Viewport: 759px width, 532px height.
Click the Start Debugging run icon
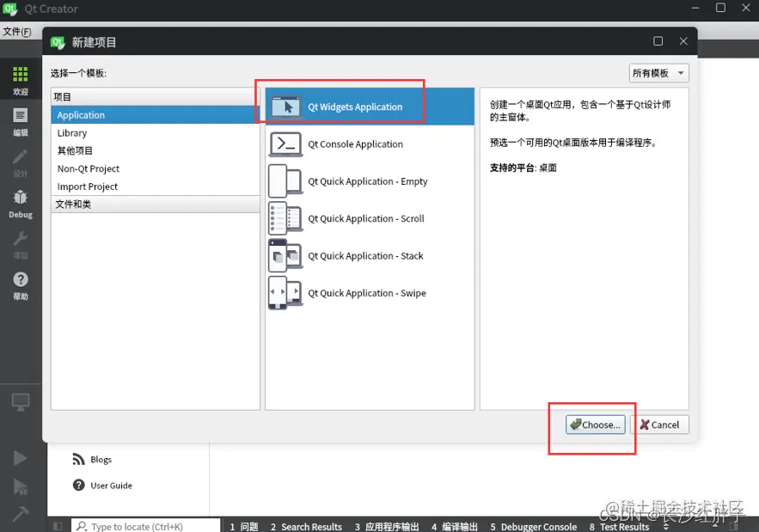[21, 486]
